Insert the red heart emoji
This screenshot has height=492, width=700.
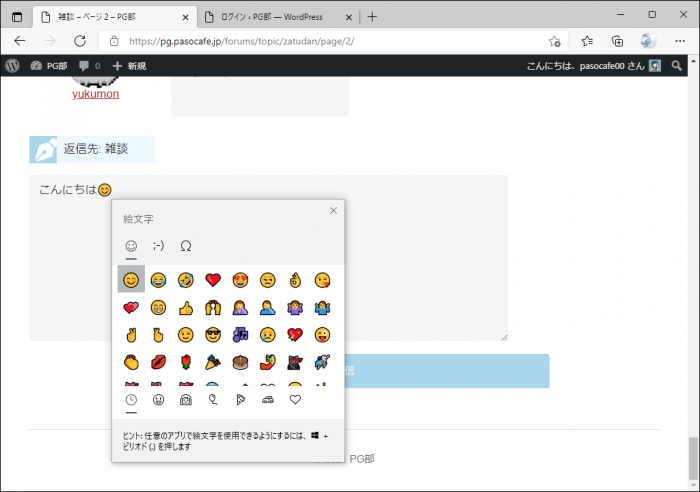click(x=213, y=280)
